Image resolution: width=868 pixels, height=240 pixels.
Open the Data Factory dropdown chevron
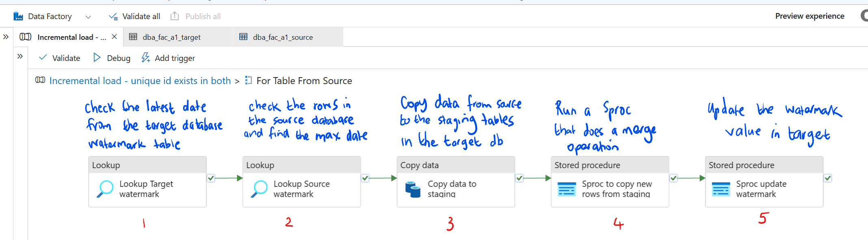tap(88, 17)
